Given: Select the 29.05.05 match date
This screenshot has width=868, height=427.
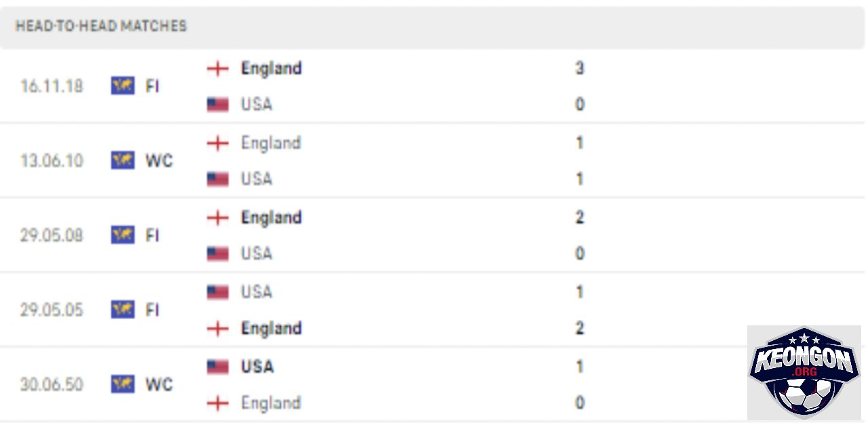Looking at the screenshot, I should [52, 310].
